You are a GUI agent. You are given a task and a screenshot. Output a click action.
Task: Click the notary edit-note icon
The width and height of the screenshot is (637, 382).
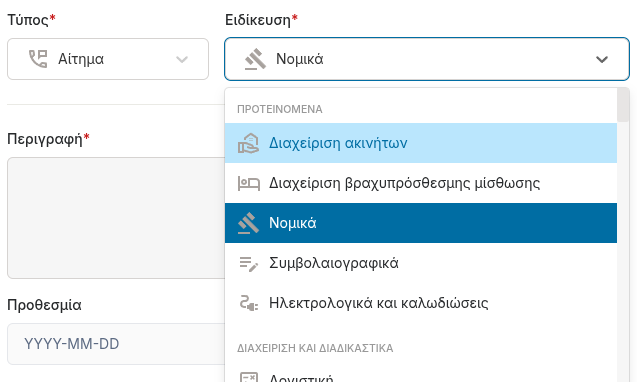(x=248, y=264)
